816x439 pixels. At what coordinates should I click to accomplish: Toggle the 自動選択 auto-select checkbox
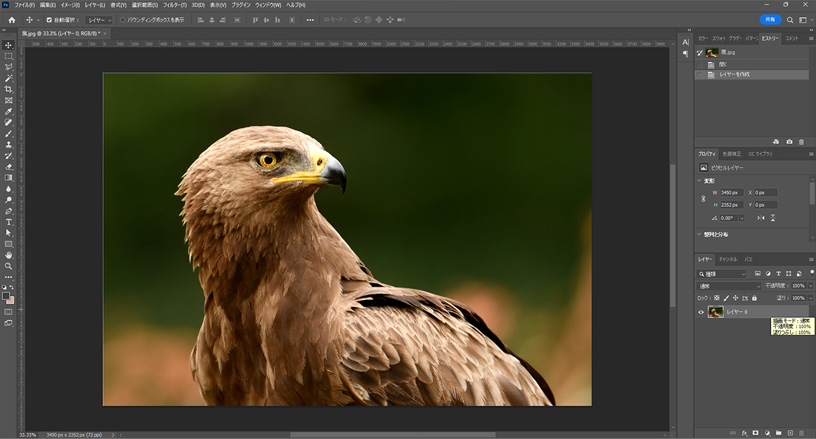pyautogui.click(x=49, y=20)
